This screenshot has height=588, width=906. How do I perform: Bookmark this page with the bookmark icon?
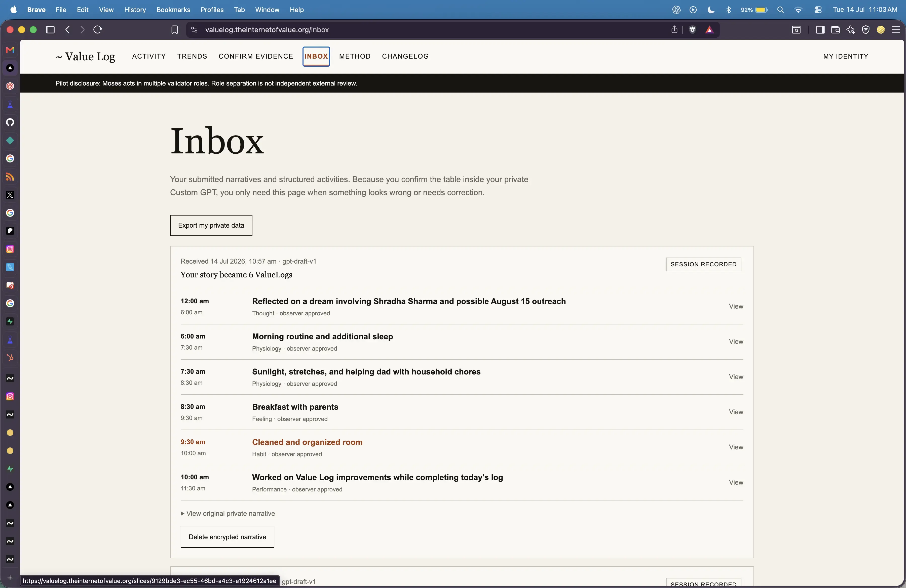tap(175, 30)
